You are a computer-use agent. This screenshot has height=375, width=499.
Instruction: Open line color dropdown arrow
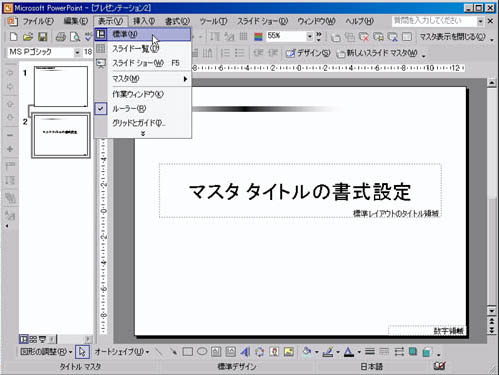point(338,352)
